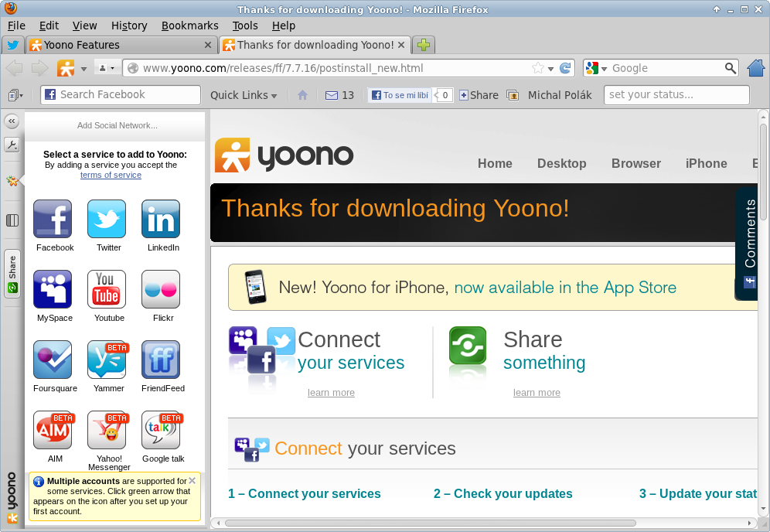The height and width of the screenshot is (532, 770).
Task: Open the URL bar history dropdown arrow
Action: [551, 69]
